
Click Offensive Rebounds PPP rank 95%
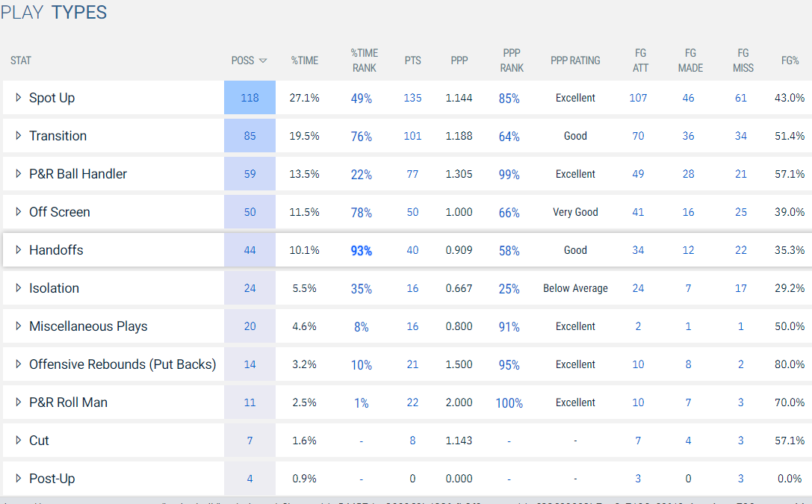click(509, 365)
